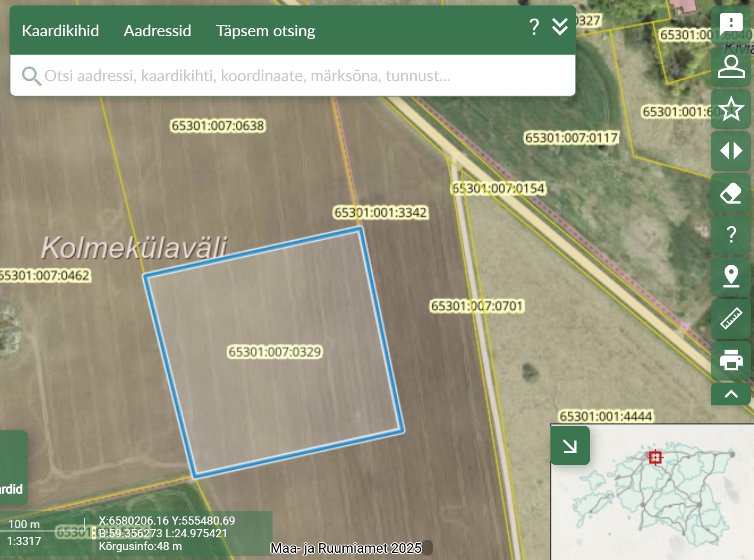Viewport: 754px width, 560px height.
Task: Open the user account profile icon
Action: point(731,67)
